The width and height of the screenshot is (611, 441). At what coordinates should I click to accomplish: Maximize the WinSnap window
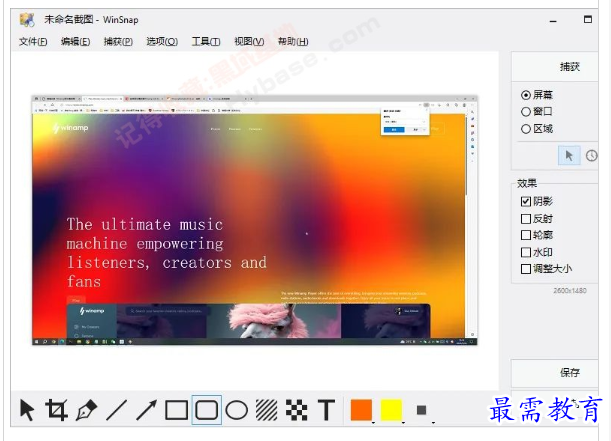(588, 19)
